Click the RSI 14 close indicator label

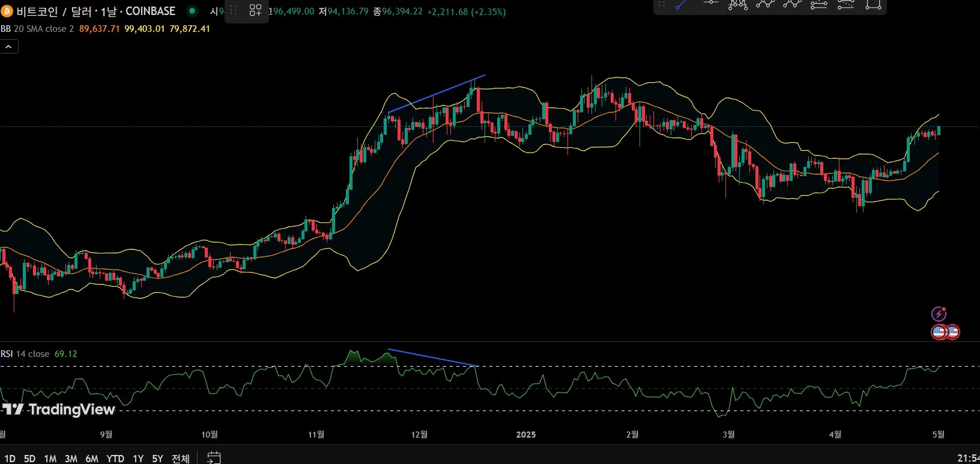tap(25, 354)
